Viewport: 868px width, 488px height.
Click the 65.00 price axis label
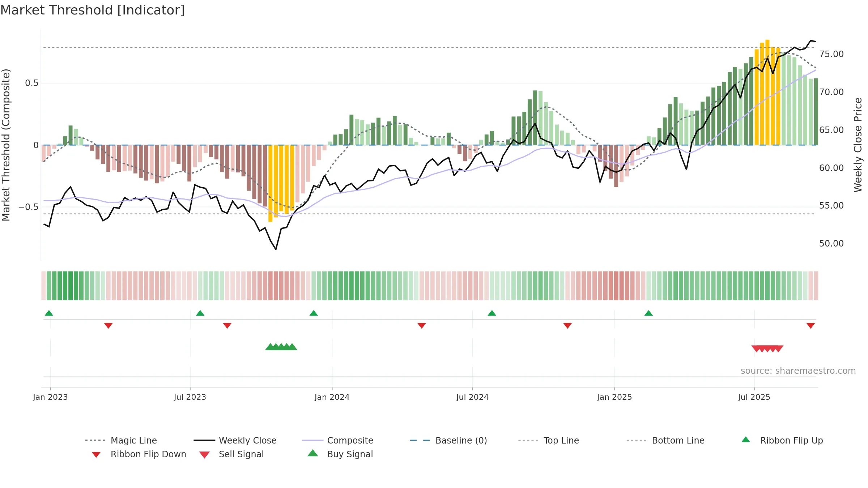pos(831,130)
